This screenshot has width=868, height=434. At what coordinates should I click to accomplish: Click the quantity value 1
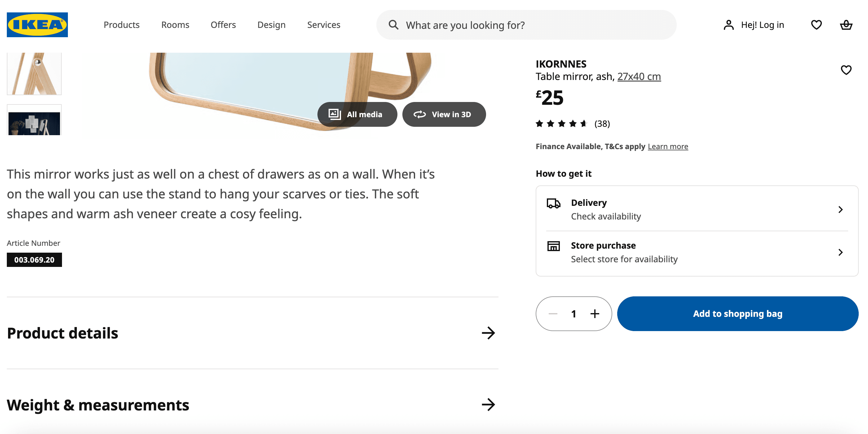pos(573,314)
